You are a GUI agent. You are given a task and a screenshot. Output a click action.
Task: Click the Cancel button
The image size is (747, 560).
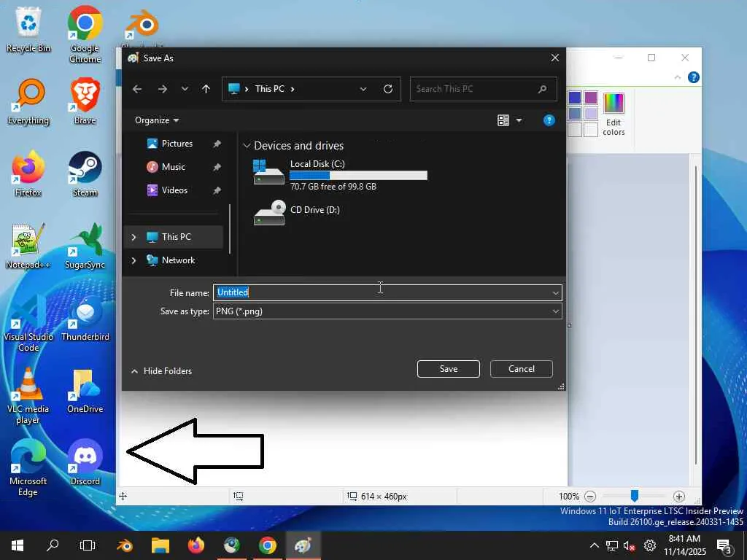521,369
